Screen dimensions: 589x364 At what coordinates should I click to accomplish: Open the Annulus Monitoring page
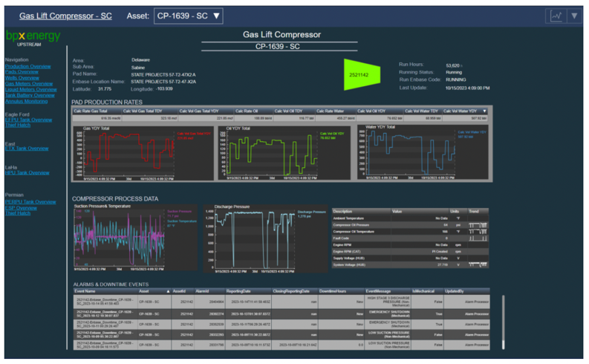26,100
